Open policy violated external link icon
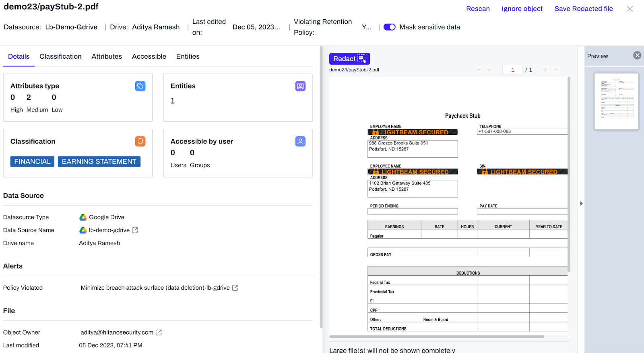Image resolution: width=644 pixels, height=353 pixels. coord(235,288)
